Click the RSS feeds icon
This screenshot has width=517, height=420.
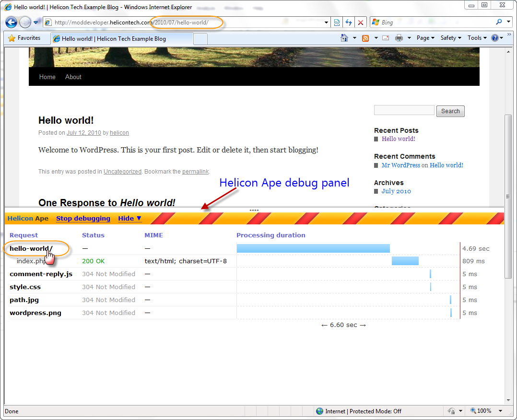click(365, 38)
